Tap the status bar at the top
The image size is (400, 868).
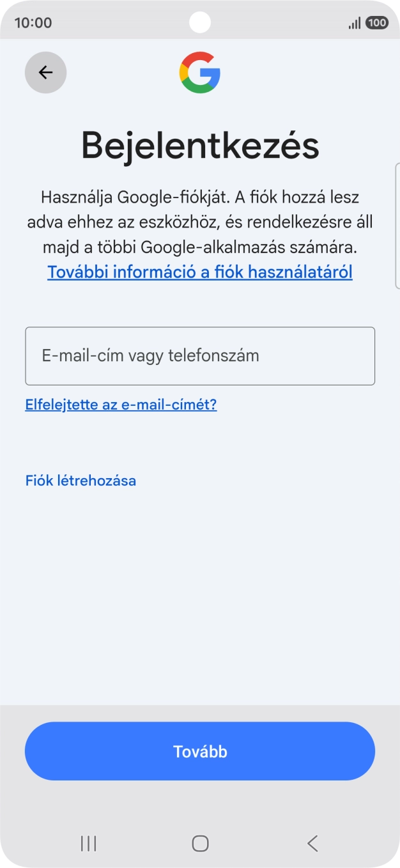pos(200,22)
